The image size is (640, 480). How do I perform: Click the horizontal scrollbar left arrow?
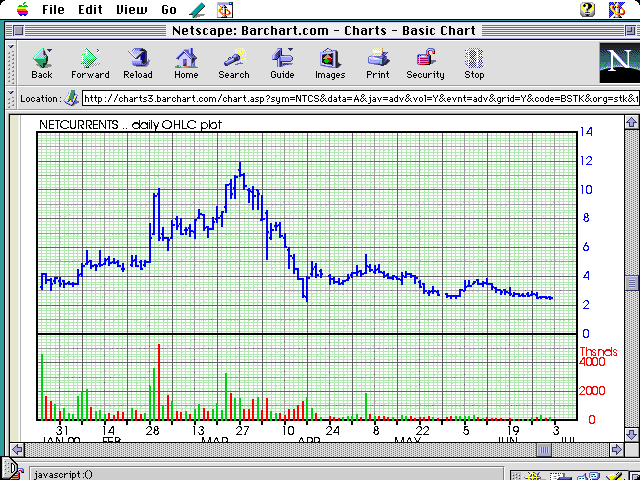(17, 449)
